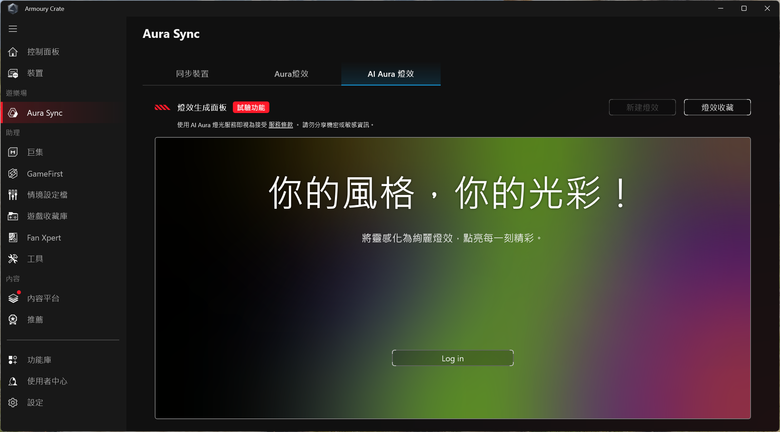This screenshot has height=432, width=780.
Task: Open the 工具 tools icon
Action: point(13,259)
